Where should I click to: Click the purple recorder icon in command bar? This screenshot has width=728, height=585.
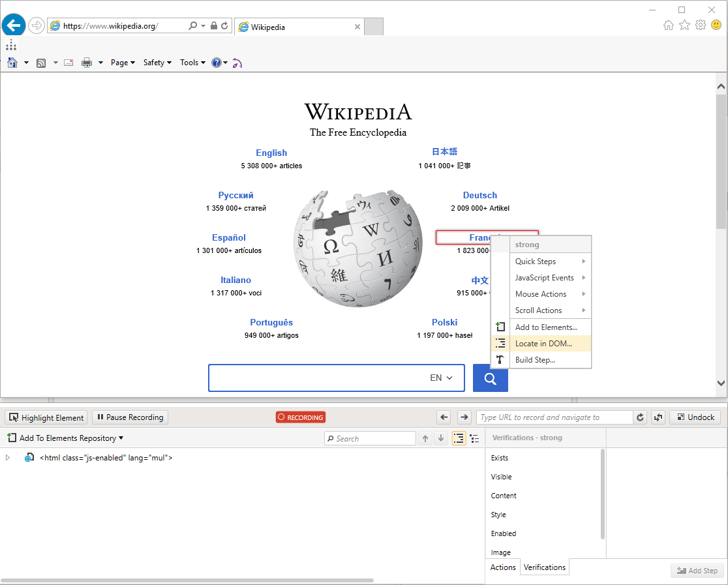click(x=237, y=63)
